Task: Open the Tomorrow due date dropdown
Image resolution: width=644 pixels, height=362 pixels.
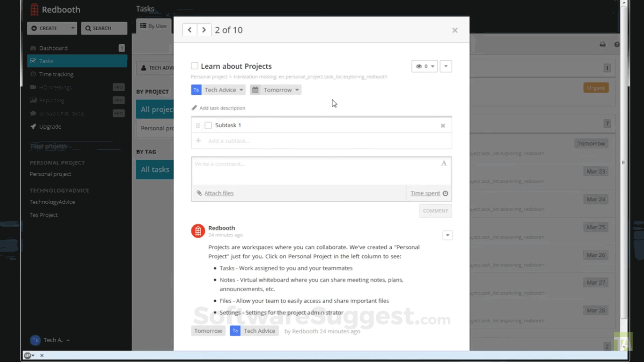Action: coord(275,90)
